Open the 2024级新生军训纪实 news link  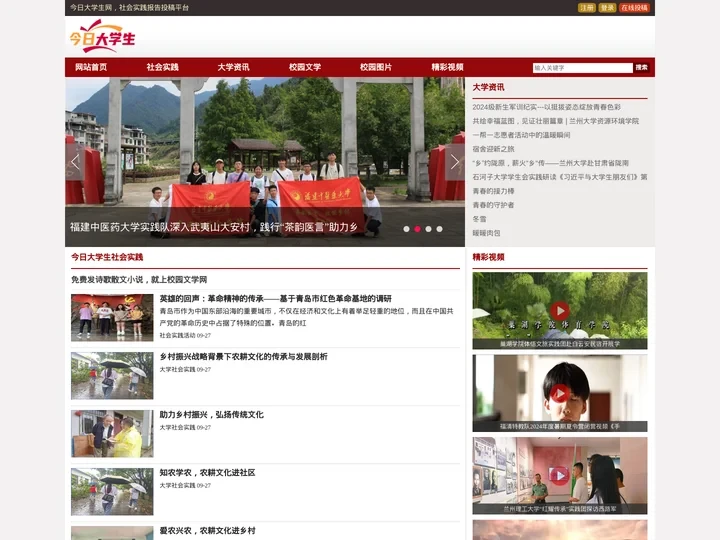(546, 107)
